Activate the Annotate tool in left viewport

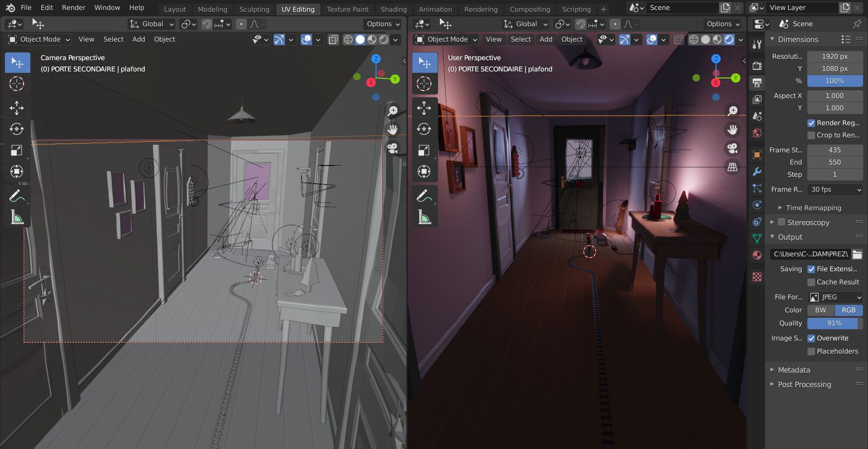tap(17, 196)
